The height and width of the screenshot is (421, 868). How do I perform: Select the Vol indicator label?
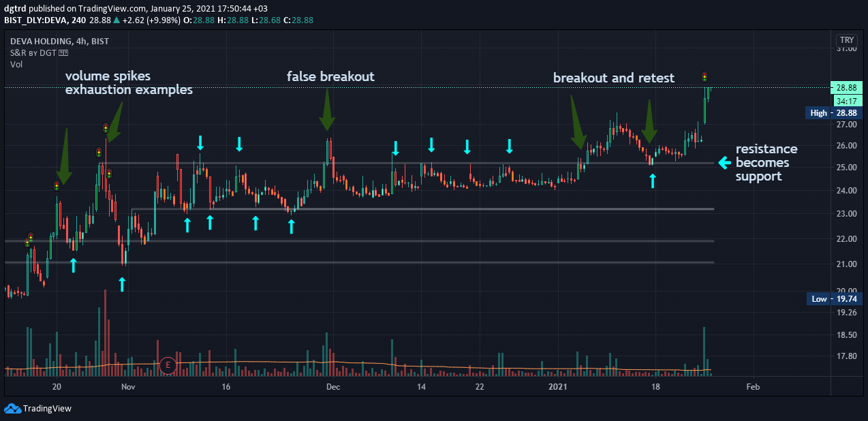(x=16, y=64)
